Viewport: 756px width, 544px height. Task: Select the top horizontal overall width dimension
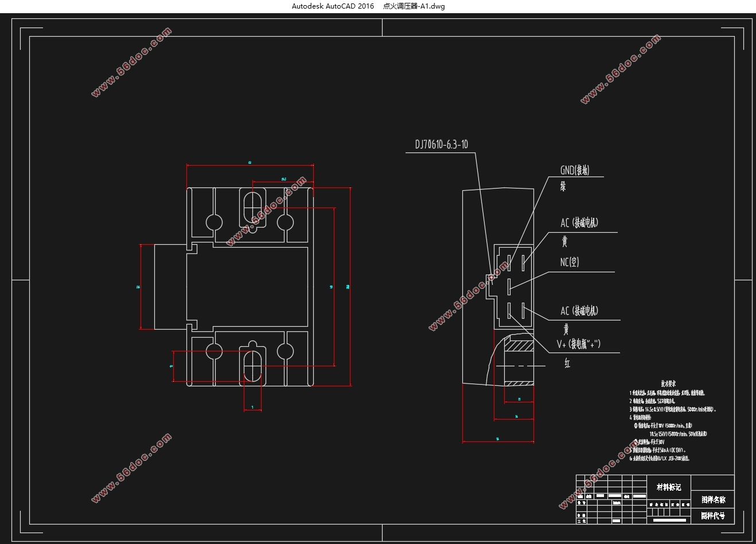(250, 163)
